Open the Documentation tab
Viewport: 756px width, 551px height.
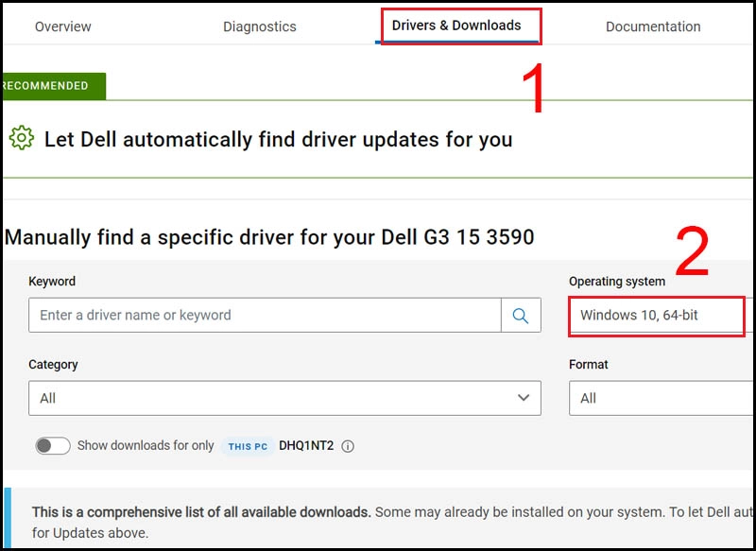653,26
